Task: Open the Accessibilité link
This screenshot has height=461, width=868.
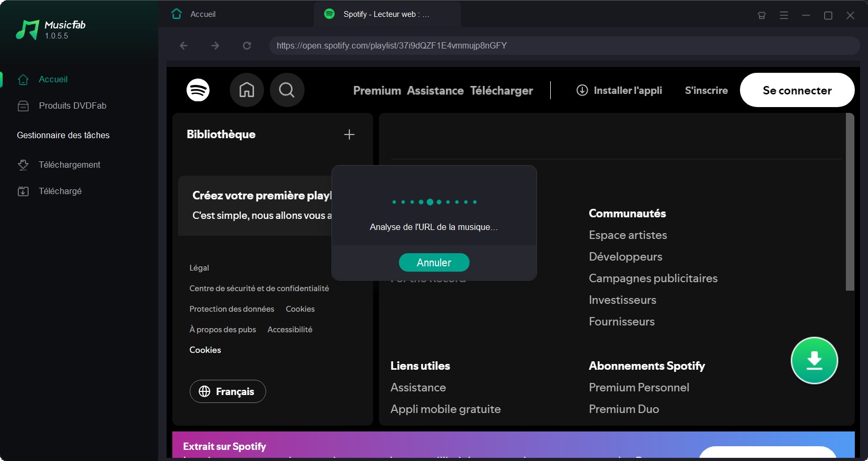Action: [x=290, y=330]
